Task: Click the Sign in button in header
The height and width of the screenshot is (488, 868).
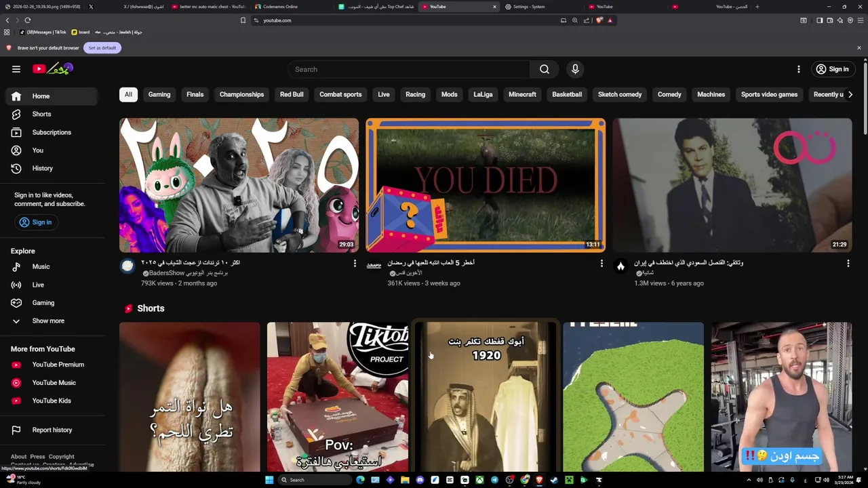Action: point(832,69)
